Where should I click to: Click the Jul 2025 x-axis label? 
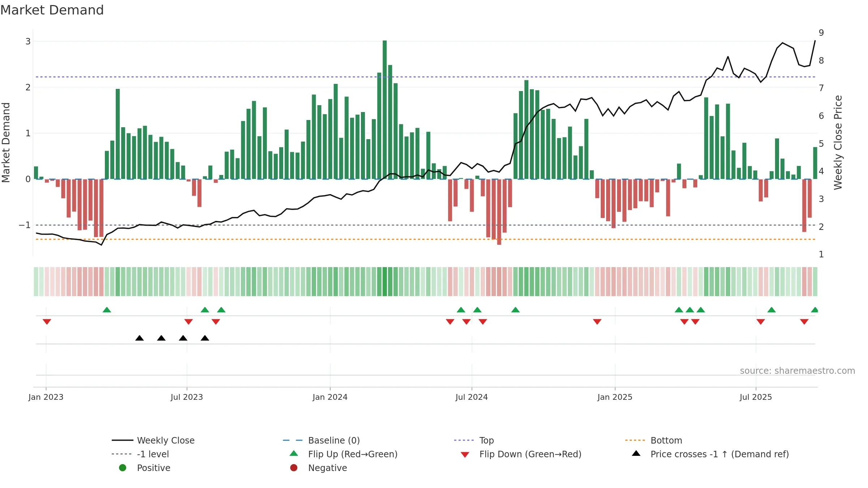click(x=756, y=397)
